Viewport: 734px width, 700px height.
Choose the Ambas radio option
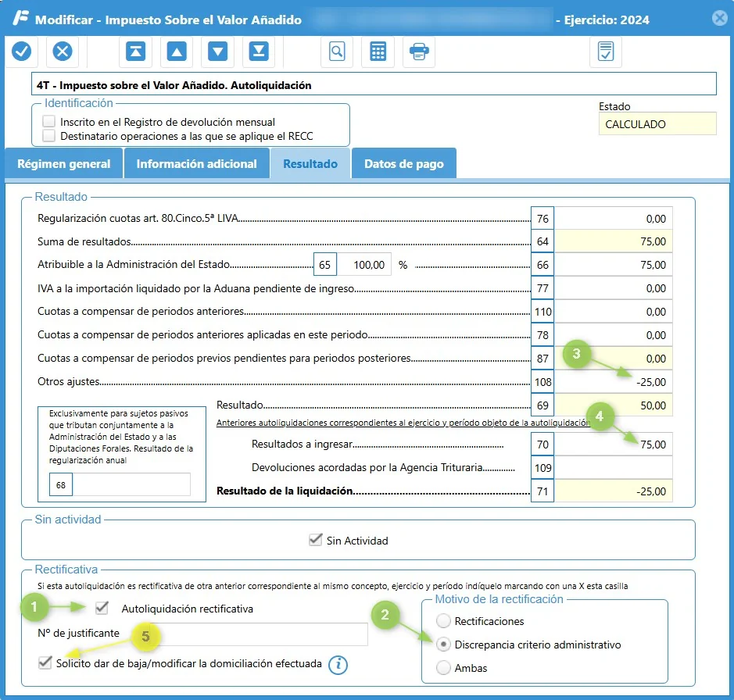443,668
